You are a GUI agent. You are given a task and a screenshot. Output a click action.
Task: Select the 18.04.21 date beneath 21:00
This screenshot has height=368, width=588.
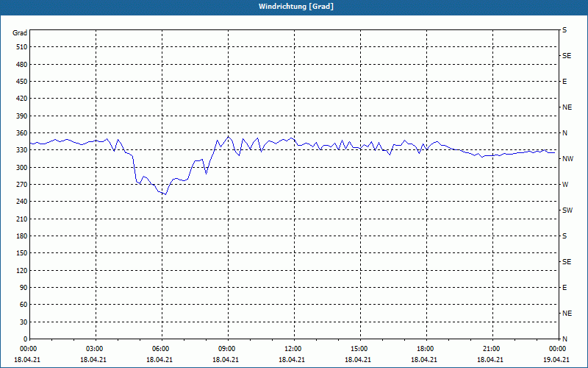pyautogui.click(x=490, y=359)
